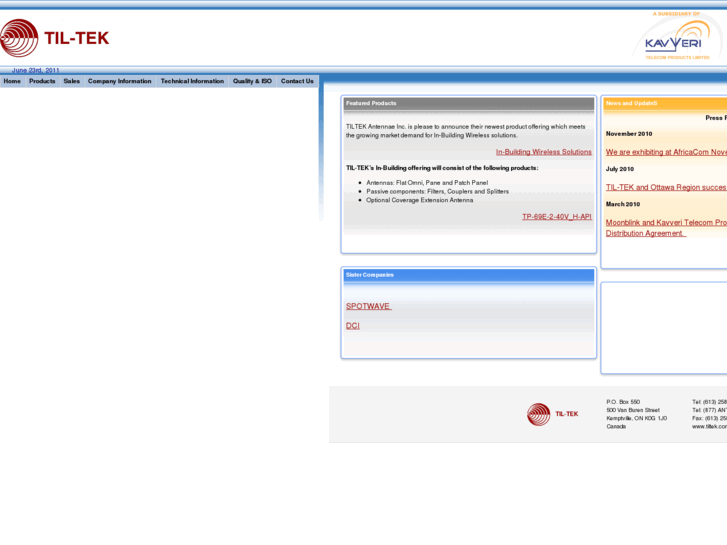Click the July 2010 news heading
The height and width of the screenshot is (545, 727).
click(620, 169)
